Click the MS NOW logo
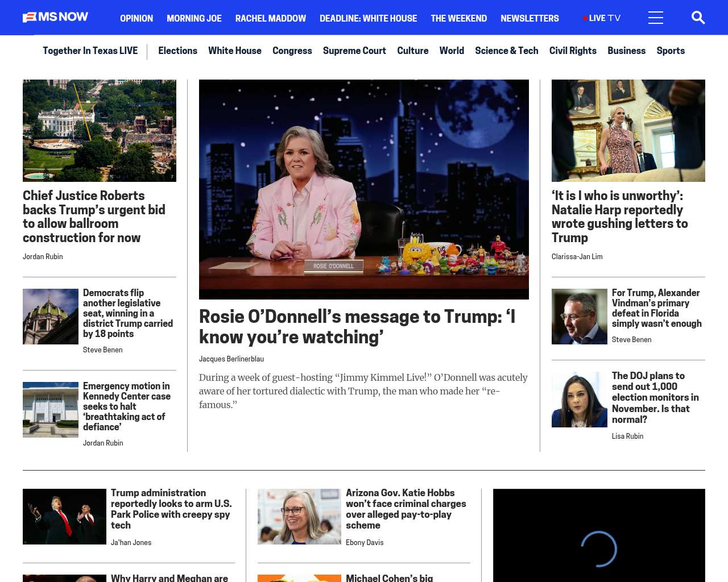The width and height of the screenshot is (728, 582). point(56,17)
